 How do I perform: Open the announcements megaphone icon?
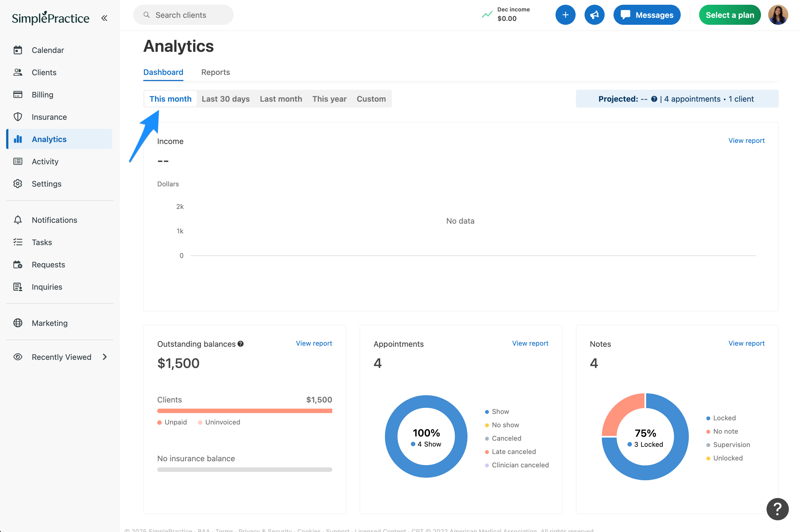click(594, 14)
